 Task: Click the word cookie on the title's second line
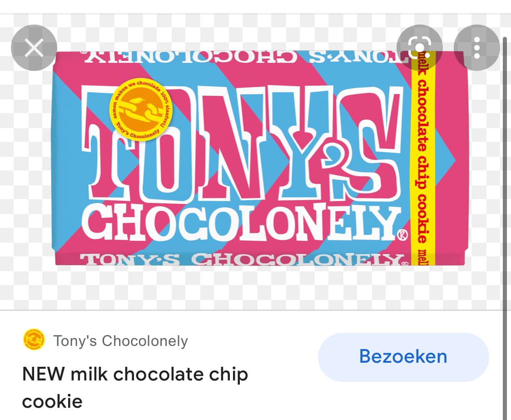[x=52, y=401]
